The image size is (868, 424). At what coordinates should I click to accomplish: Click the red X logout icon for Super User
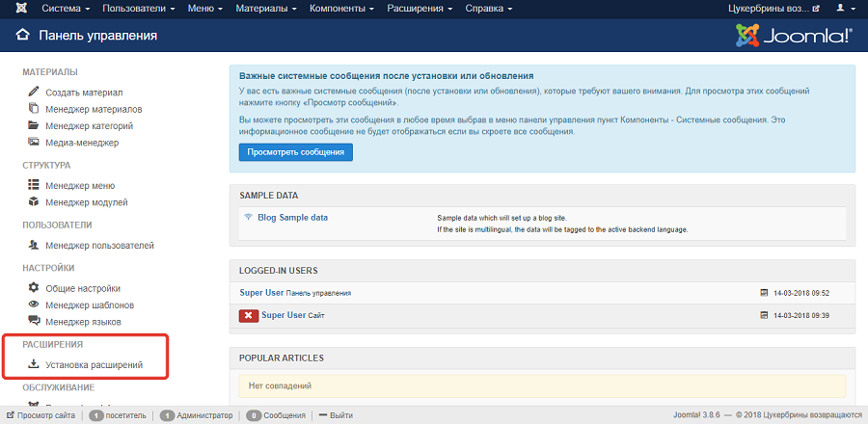tap(248, 315)
